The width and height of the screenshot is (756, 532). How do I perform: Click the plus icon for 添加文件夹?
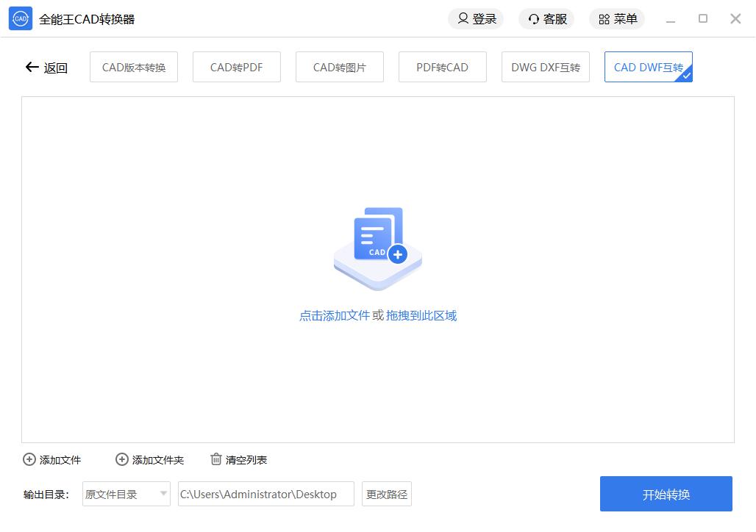[x=122, y=460]
